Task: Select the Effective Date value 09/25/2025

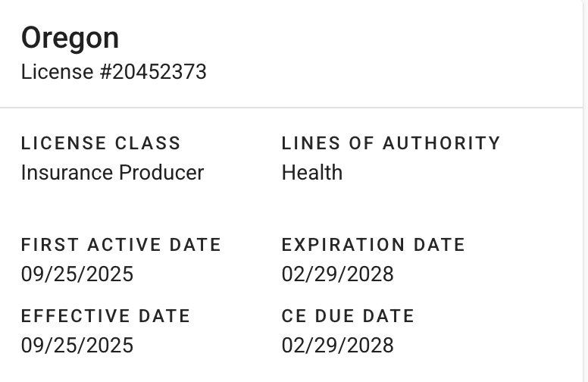Action: coord(77,346)
